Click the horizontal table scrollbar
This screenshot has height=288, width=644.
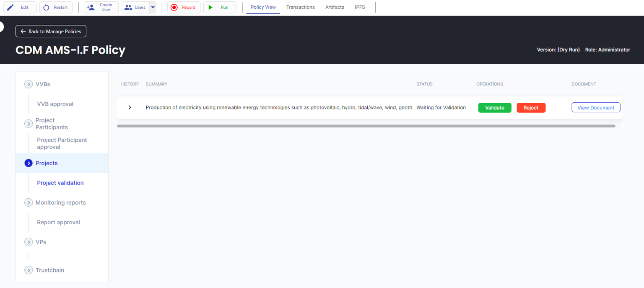tap(366, 126)
